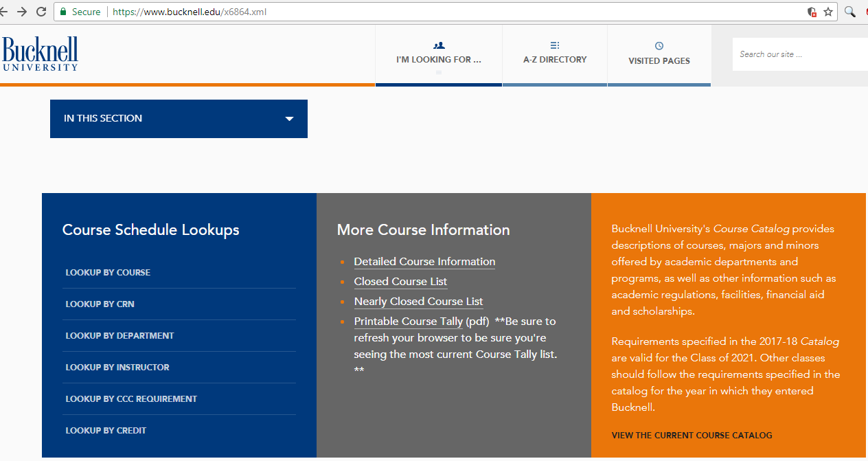Click the browser address bar URL
The height and width of the screenshot is (461, 868).
190,12
